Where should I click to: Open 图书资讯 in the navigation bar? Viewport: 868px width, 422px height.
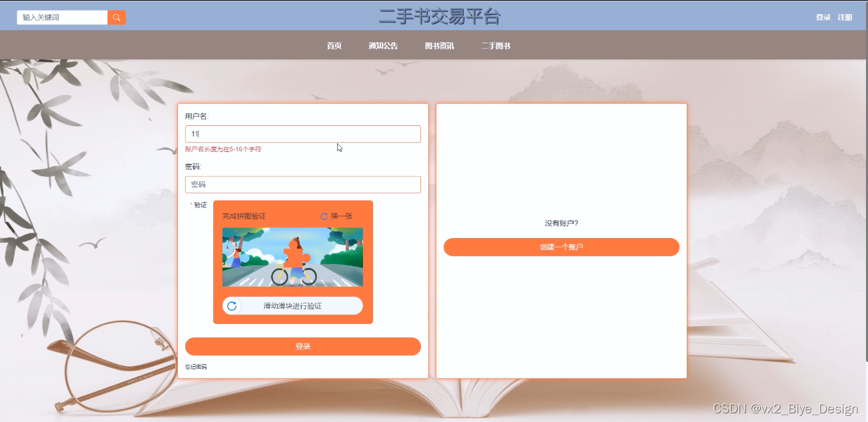(440, 46)
